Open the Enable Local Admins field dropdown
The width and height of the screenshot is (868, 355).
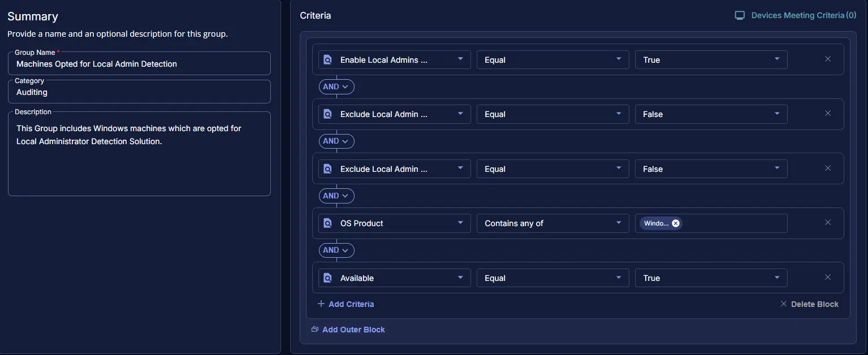click(x=395, y=60)
